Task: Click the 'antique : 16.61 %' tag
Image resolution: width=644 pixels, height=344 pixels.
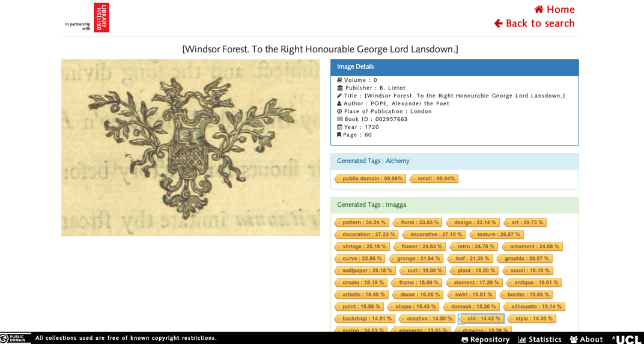Action: pyautogui.click(x=534, y=283)
